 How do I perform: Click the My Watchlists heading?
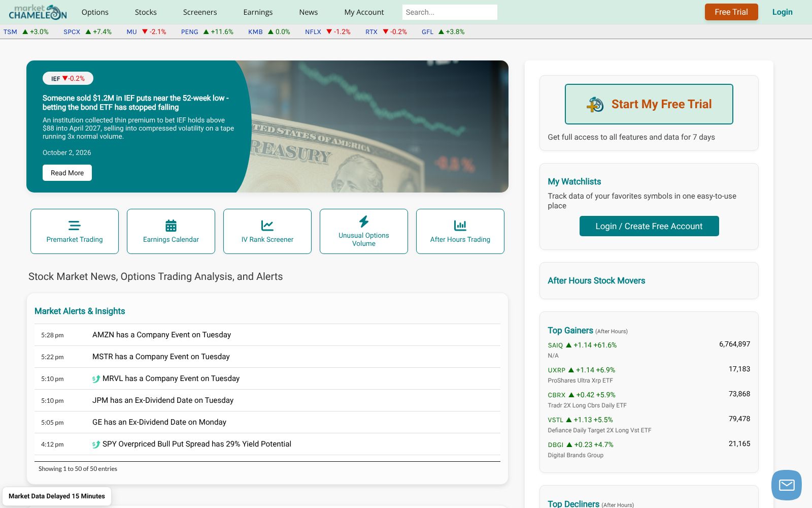(574, 181)
